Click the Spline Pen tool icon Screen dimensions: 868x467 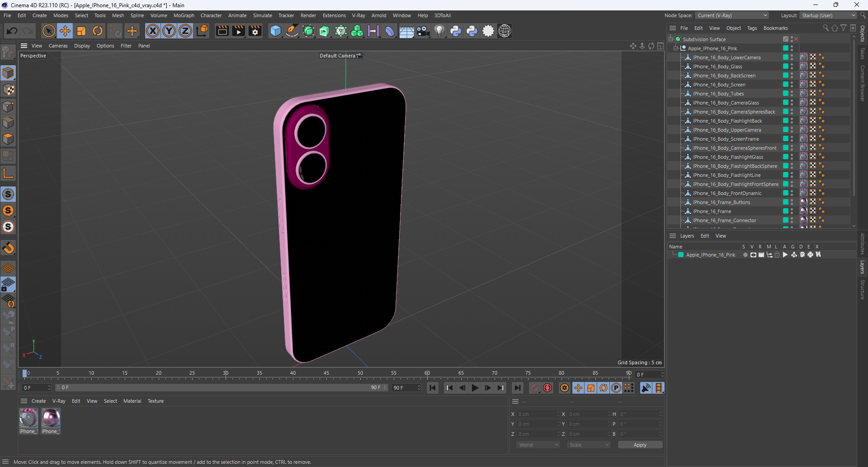pyautogui.click(x=292, y=31)
